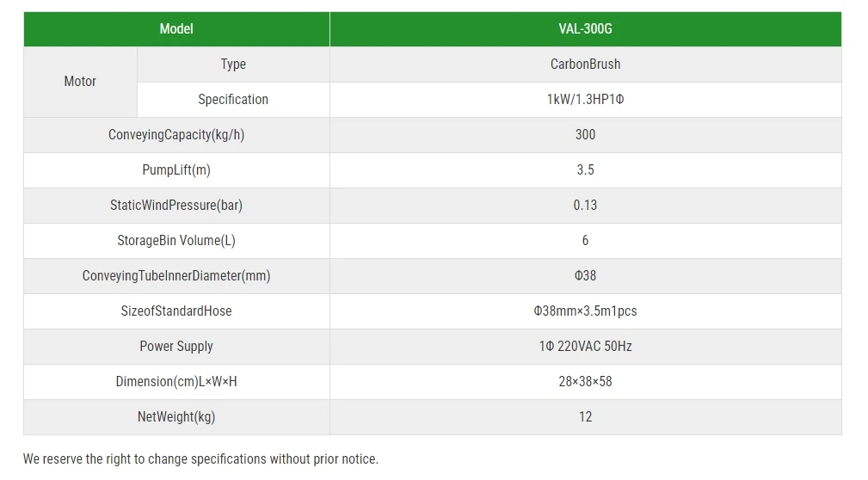Select the 1Φ 220VAC 50Hz value
The image size is (868, 480).
585,346
